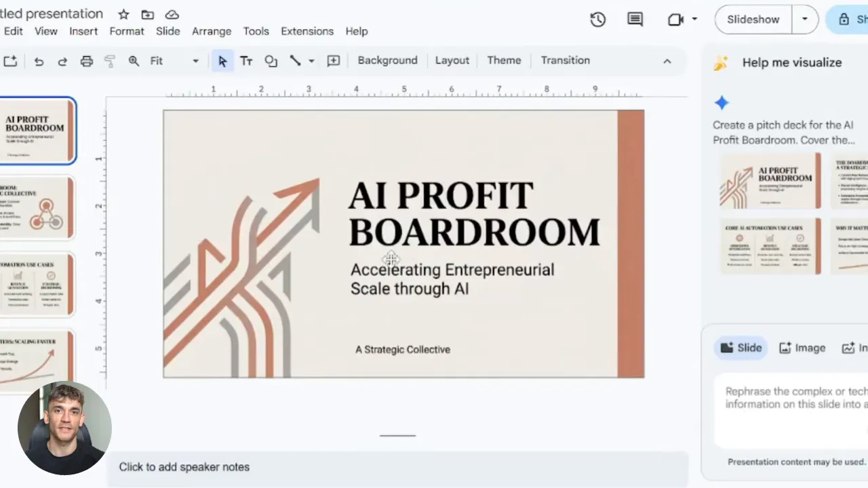Click the paint format icon
Screen dimensions: 868x488
pos(110,61)
